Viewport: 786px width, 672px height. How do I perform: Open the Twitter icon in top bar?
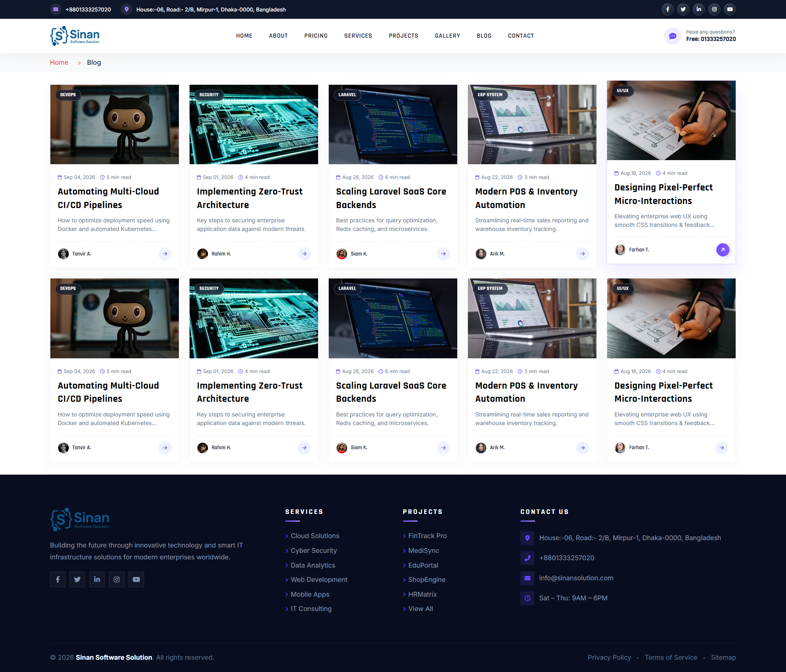coord(683,9)
